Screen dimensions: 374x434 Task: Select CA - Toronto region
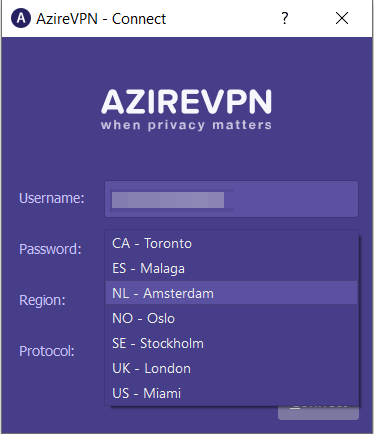pos(231,243)
